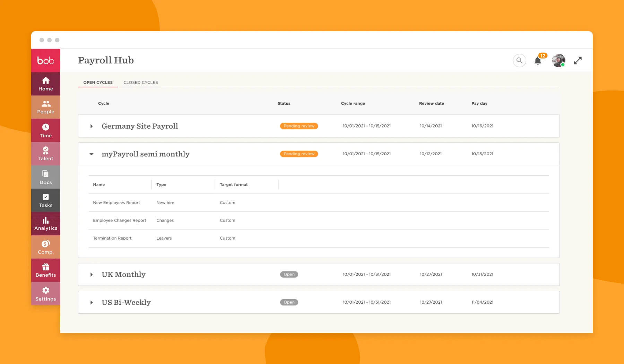Click Custom format in New Employees Report row
The height and width of the screenshot is (364, 624).
[x=227, y=202]
